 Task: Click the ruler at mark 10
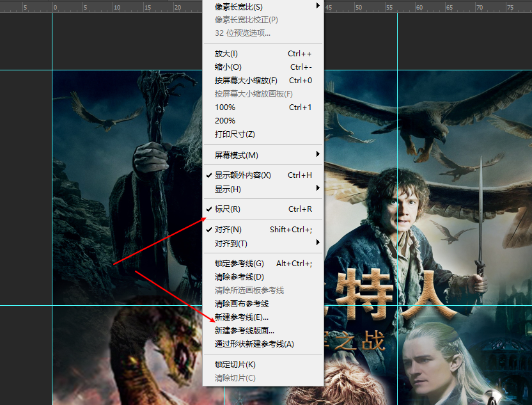(117, 7)
